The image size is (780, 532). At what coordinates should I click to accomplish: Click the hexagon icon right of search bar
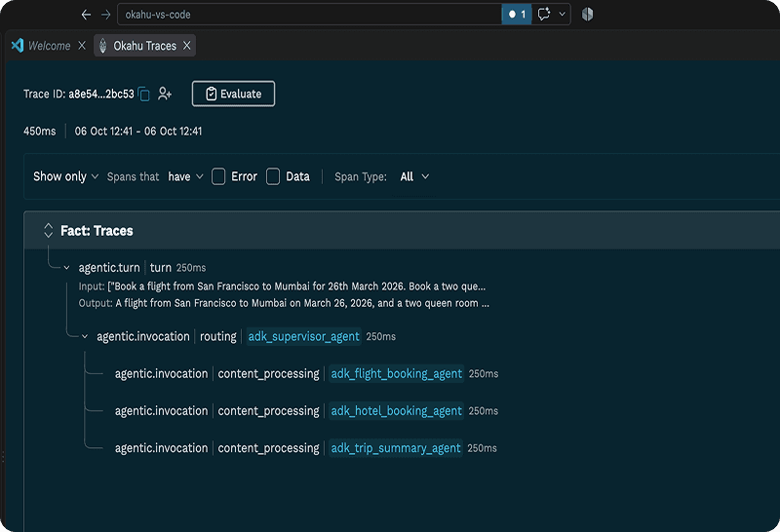pos(588,15)
